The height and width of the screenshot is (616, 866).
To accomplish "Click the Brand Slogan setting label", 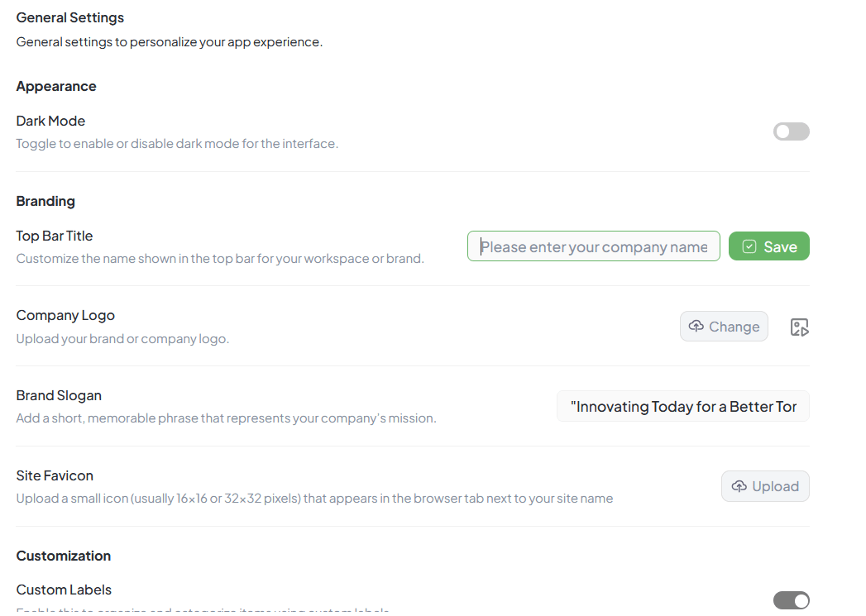I will point(59,395).
